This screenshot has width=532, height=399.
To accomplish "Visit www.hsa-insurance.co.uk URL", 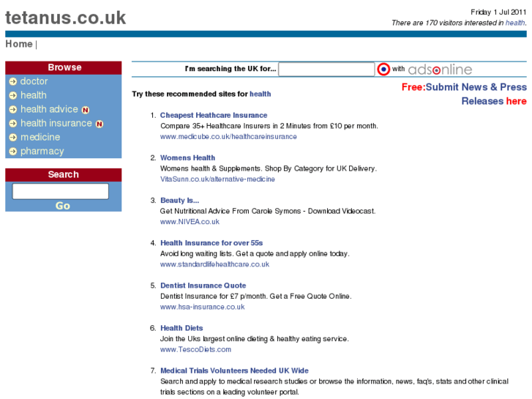I will coord(202,307).
